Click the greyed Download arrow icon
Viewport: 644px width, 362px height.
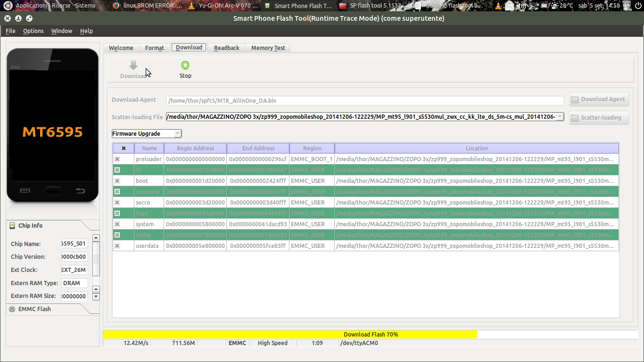pos(133,66)
